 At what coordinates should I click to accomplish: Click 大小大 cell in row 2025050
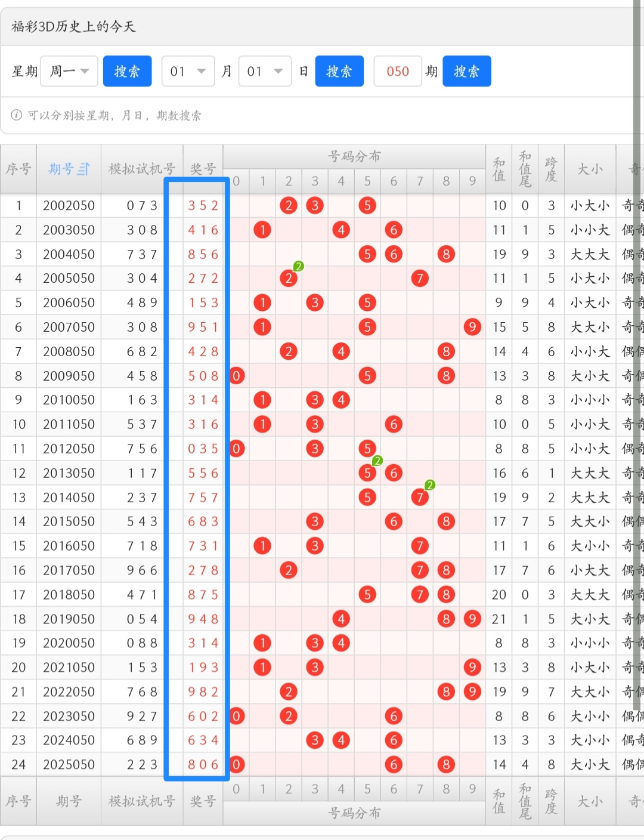tap(590, 764)
